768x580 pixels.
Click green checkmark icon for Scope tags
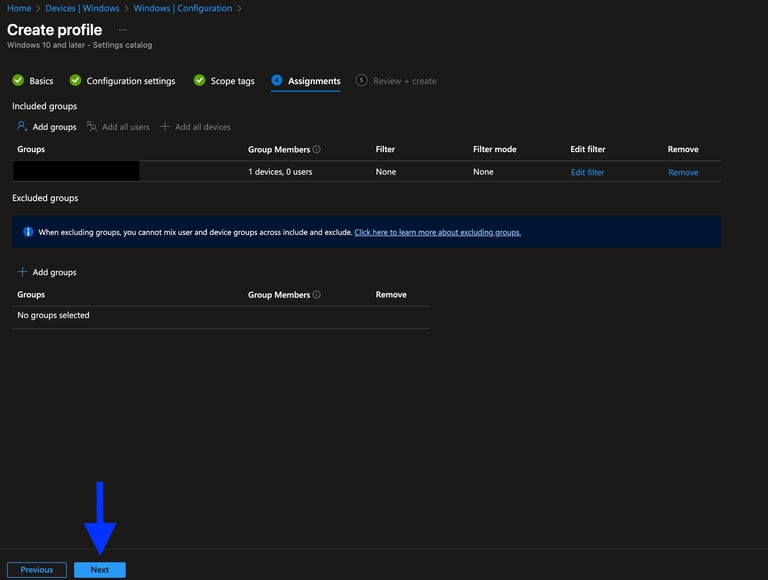tap(199, 80)
